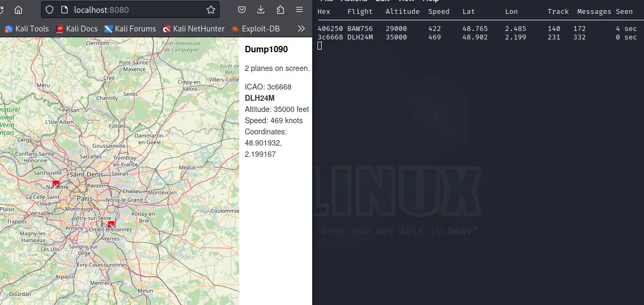Click the Versailles label on the map
Screen dimensions: 644x305
tap(42, 213)
